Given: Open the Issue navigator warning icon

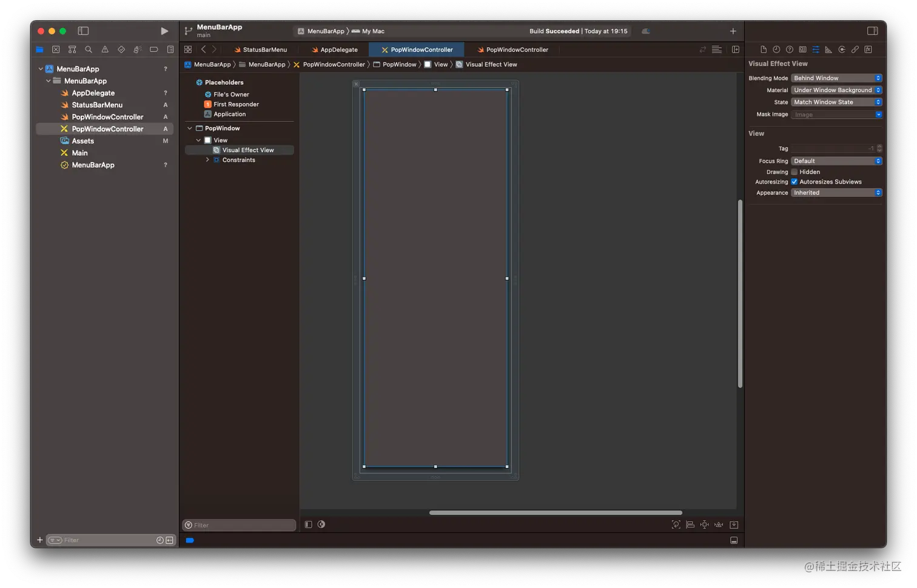Looking at the screenshot, I should [x=105, y=50].
